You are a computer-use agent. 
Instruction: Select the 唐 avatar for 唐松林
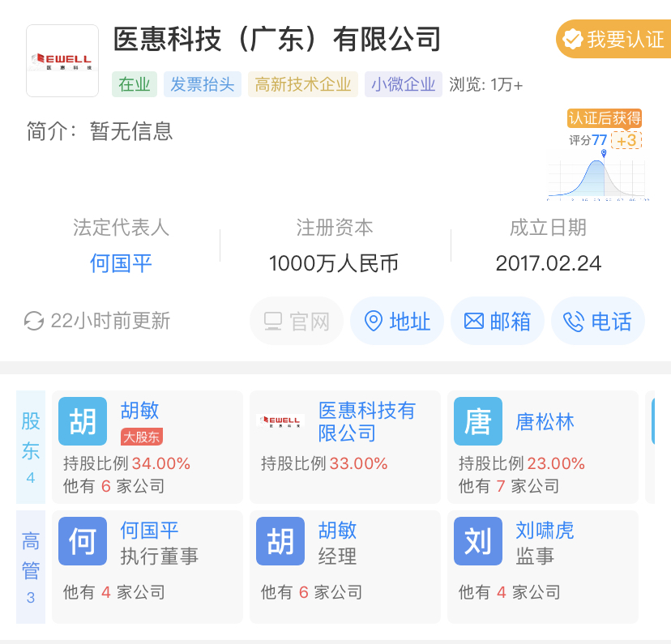click(478, 421)
